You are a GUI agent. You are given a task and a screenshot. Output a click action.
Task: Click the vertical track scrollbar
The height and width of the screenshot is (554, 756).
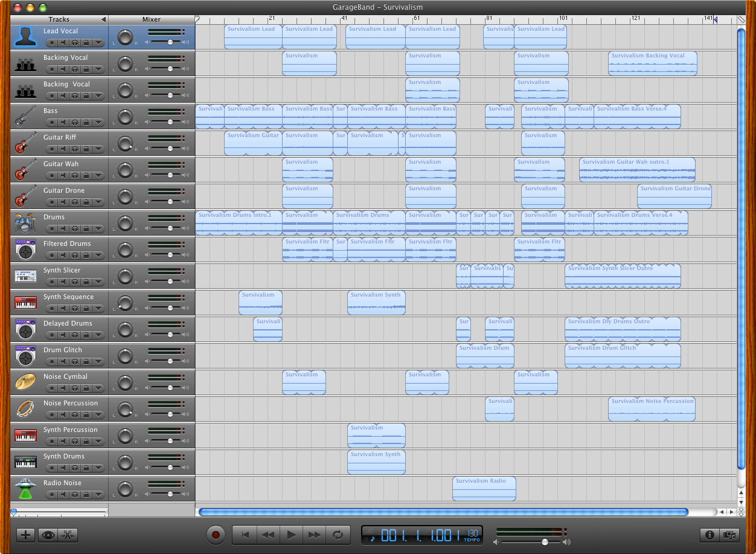pyautogui.click(x=742, y=248)
